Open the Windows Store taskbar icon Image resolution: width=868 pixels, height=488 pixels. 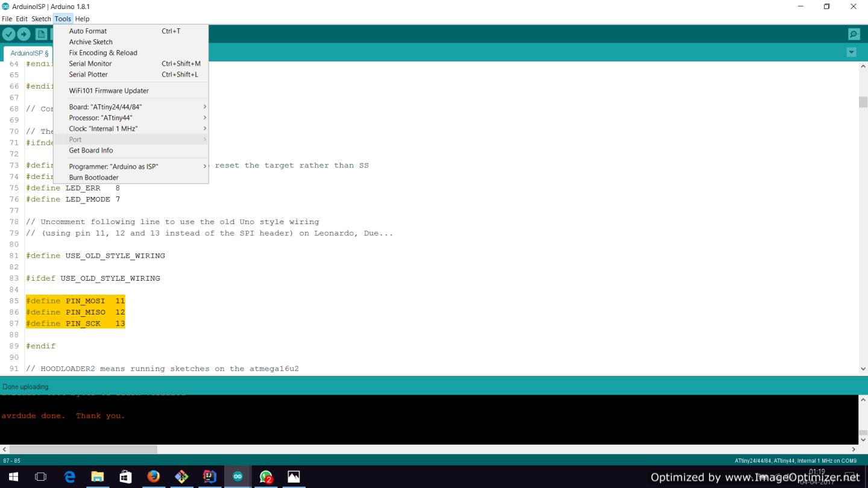point(125,477)
